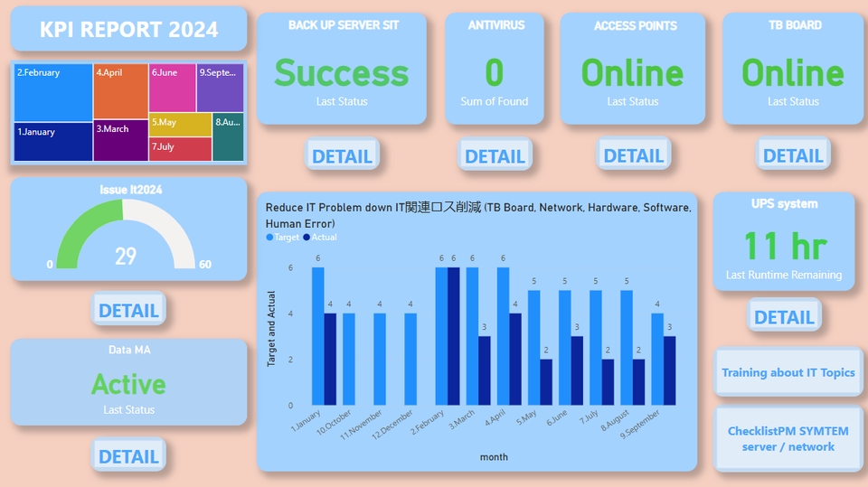Click Active status on Data MA card
Image resolution: width=868 pixels, height=487 pixels.
[x=128, y=384]
